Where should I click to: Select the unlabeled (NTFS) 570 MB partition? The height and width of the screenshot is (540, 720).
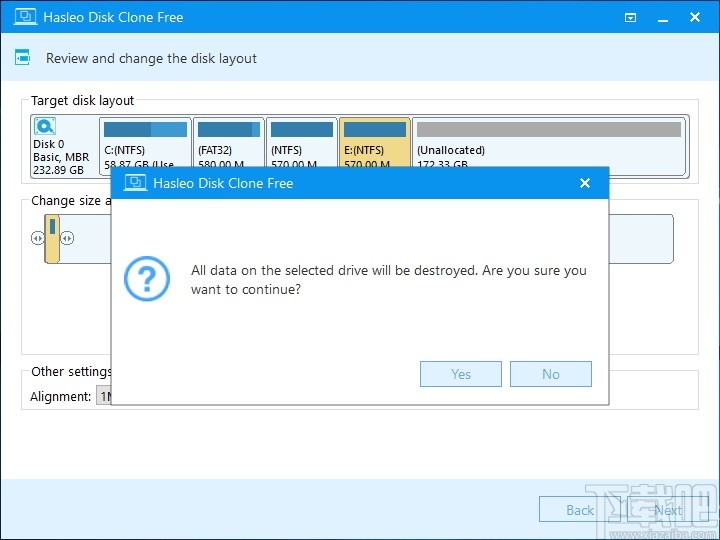point(302,144)
